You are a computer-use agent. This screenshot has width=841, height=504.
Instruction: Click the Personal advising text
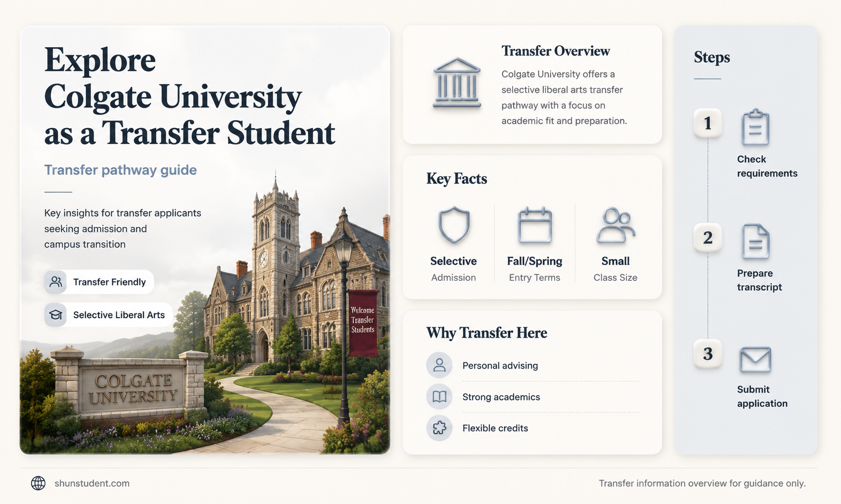[500, 365]
